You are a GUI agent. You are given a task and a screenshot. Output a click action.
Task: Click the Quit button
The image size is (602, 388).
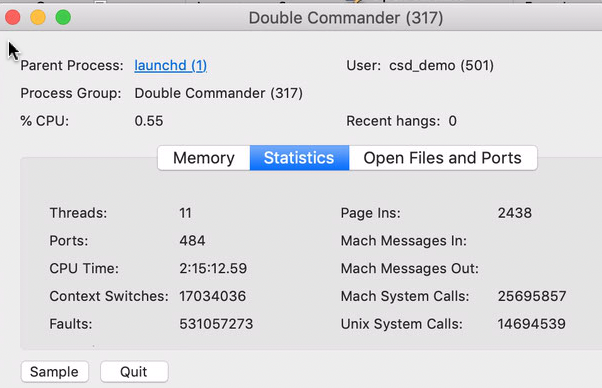[134, 371]
